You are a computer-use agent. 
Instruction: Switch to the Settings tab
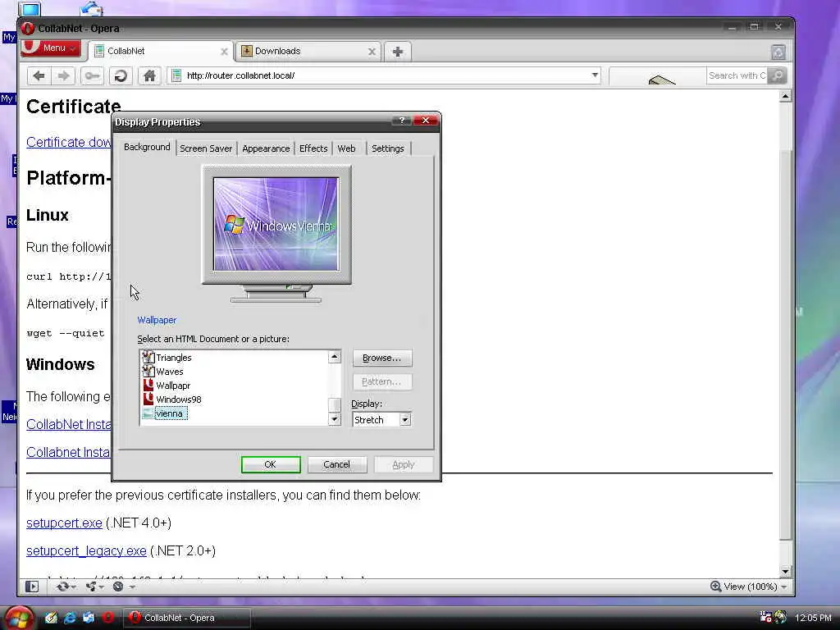[388, 148]
